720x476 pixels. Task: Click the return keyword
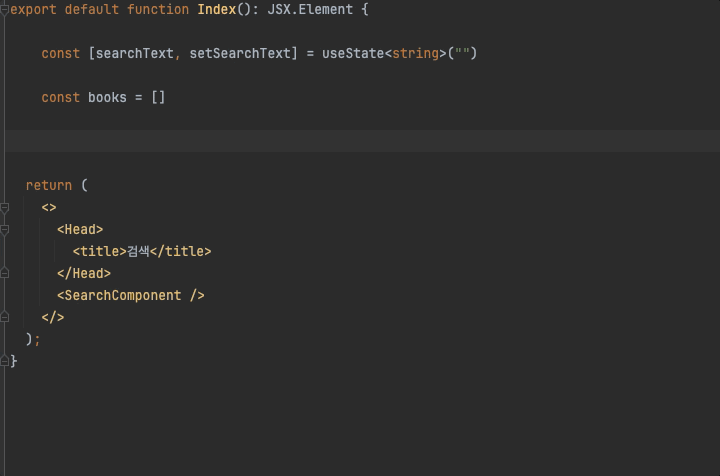pos(49,186)
